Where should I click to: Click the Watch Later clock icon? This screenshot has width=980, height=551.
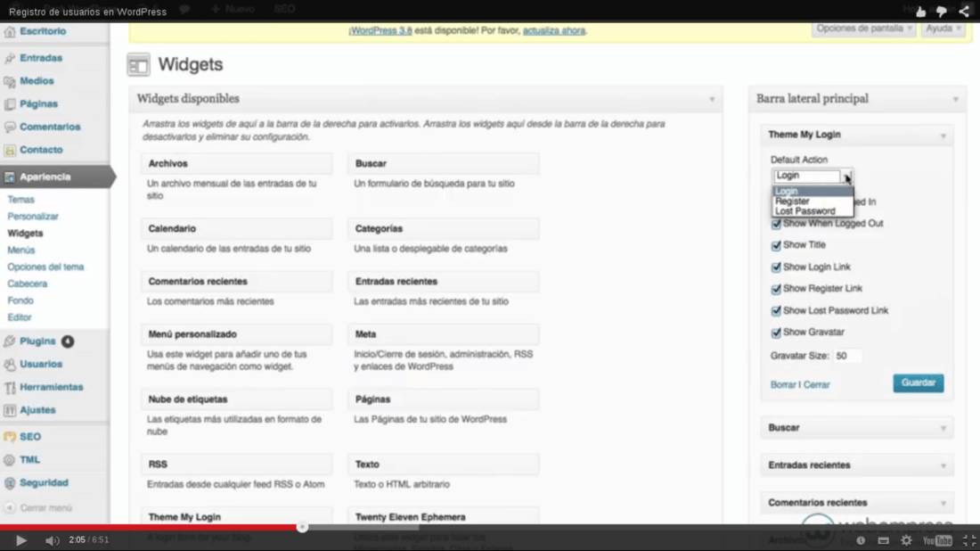coord(861,540)
